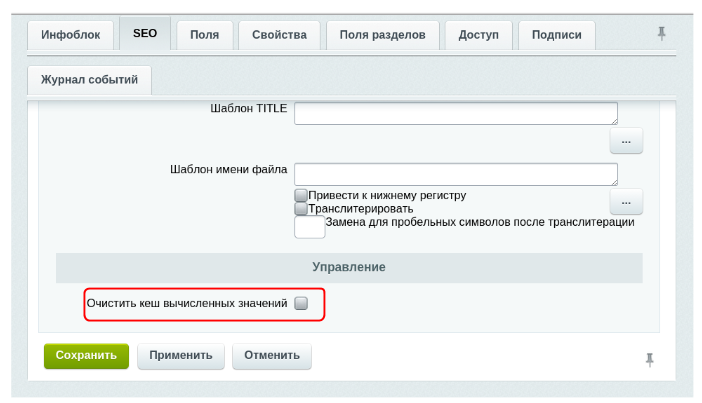Screen dimensions: 702x403
Task: Switch to the Поля разделов tab
Action: pyautogui.click(x=382, y=35)
